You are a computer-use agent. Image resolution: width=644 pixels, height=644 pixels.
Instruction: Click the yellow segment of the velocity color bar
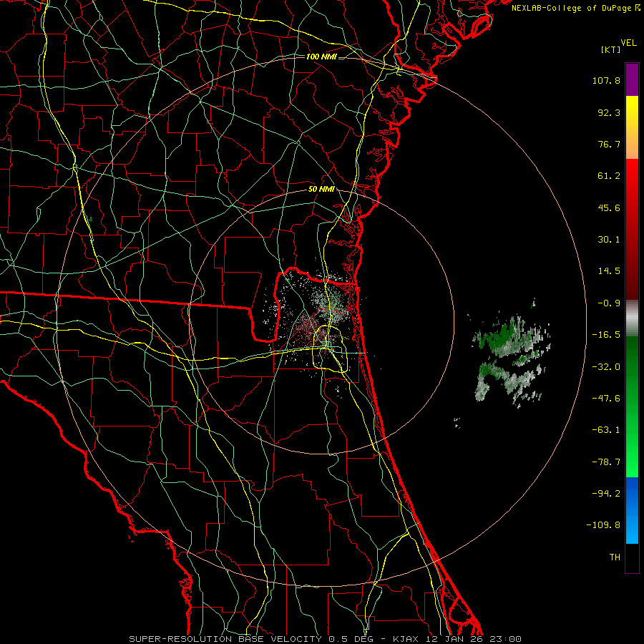click(632, 127)
